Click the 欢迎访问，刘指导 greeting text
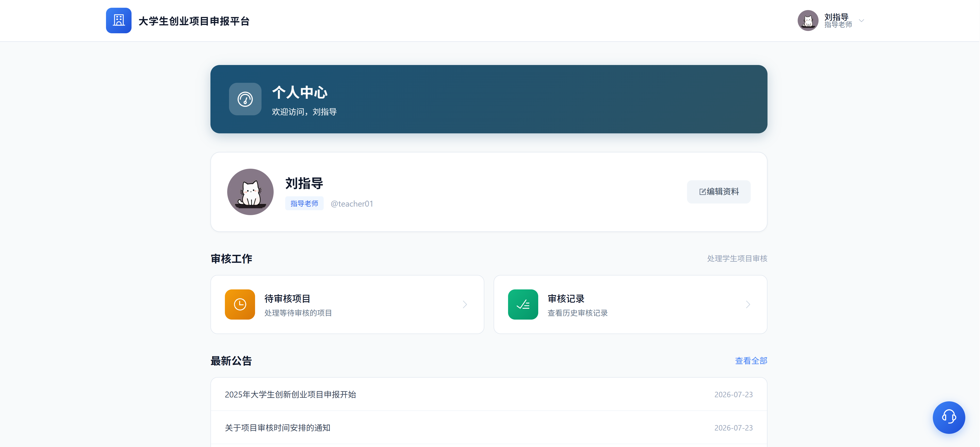The height and width of the screenshot is (447, 980). click(x=304, y=112)
